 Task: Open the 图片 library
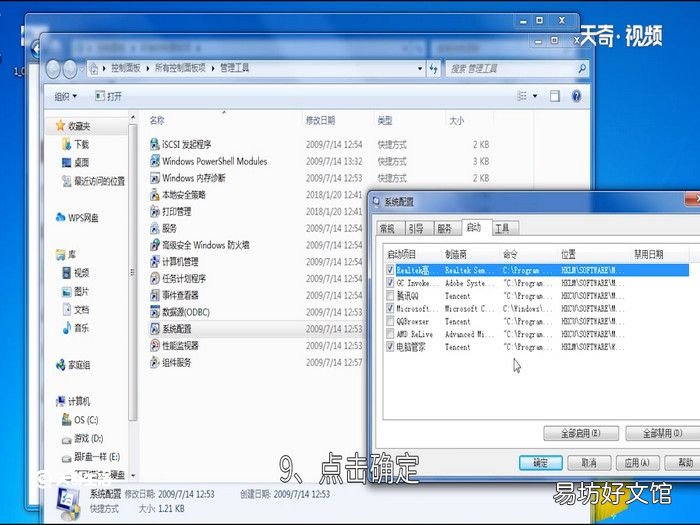(75, 292)
